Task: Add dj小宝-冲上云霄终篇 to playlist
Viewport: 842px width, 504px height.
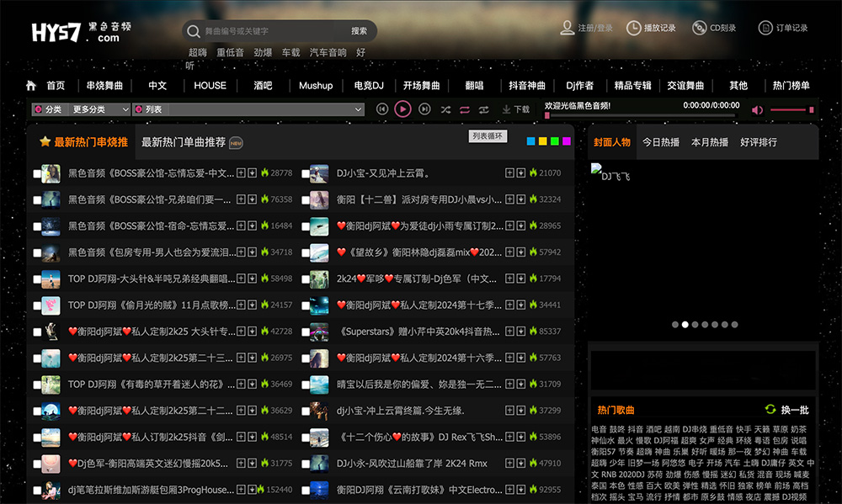Action: [x=509, y=410]
